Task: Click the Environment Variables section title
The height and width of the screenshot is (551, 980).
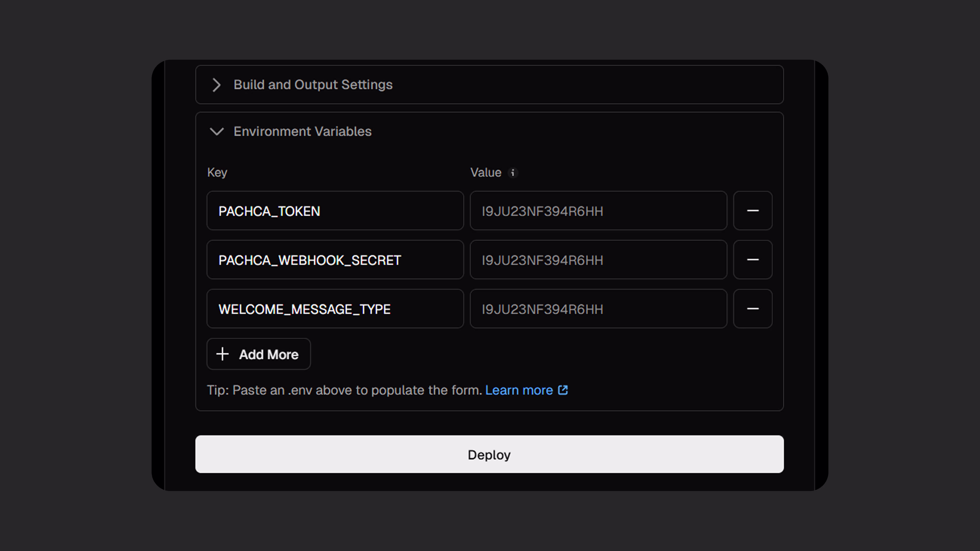Action: (302, 132)
